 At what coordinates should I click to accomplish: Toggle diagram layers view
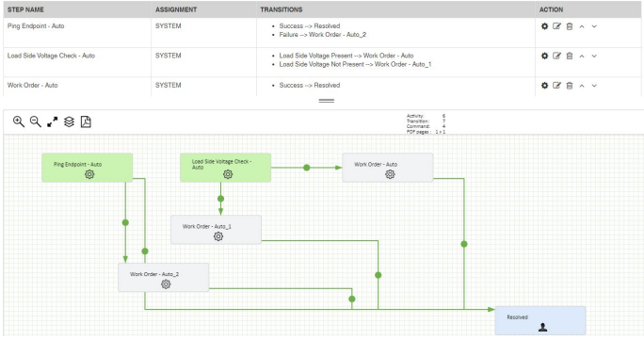click(69, 121)
